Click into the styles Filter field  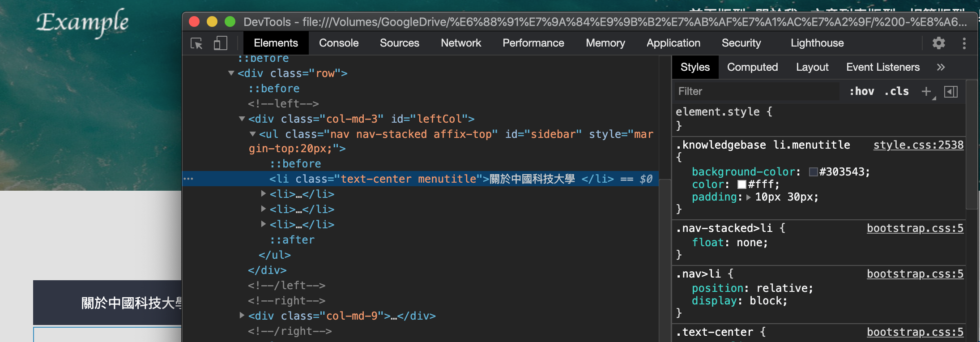pos(756,91)
